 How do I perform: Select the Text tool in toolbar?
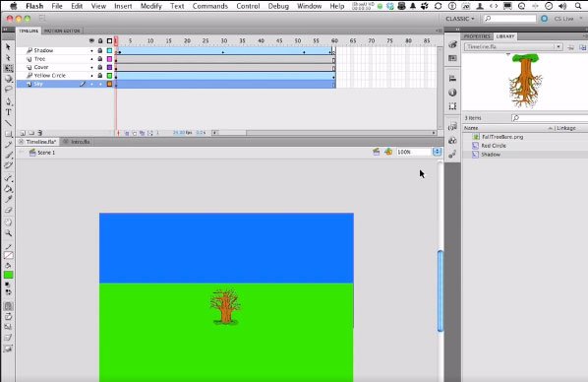(8, 112)
